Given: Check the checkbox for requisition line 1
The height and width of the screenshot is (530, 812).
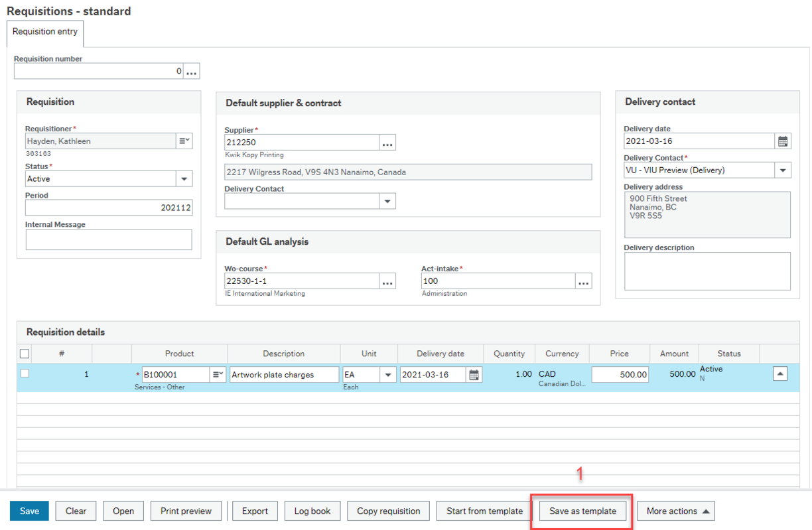Looking at the screenshot, I should pyautogui.click(x=25, y=373).
